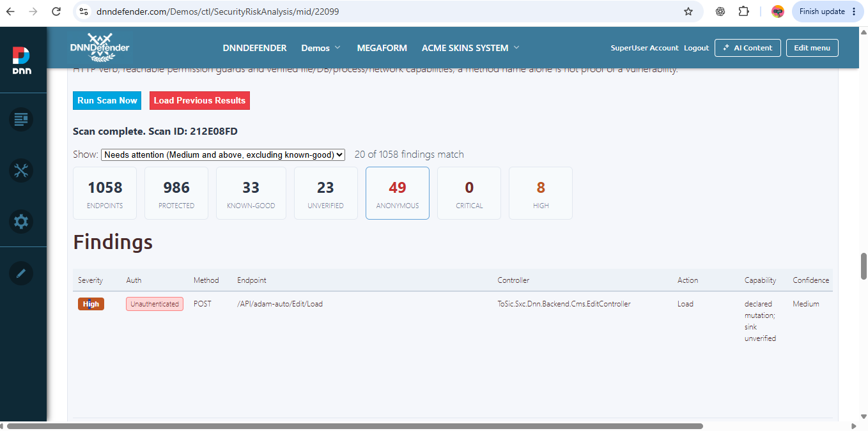Click the Finish update button
The image size is (868, 431).
(828, 11)
